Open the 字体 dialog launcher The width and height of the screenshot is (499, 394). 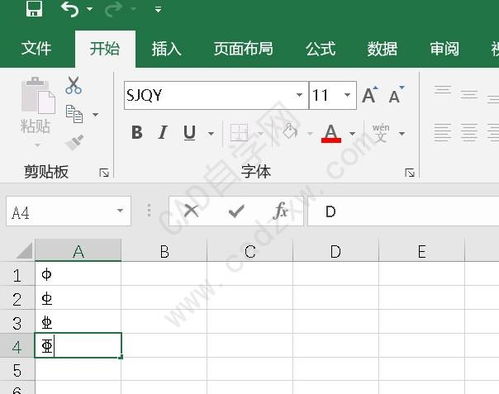[410, 173]
